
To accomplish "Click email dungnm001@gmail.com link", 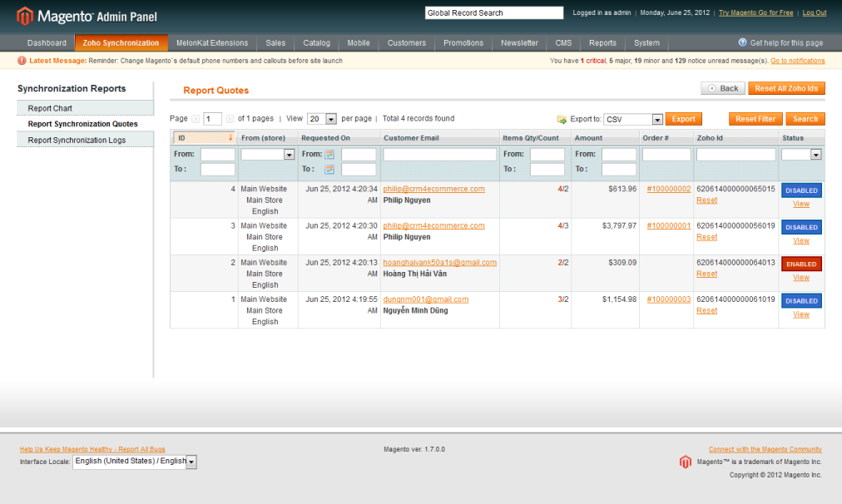I will 426,299.
